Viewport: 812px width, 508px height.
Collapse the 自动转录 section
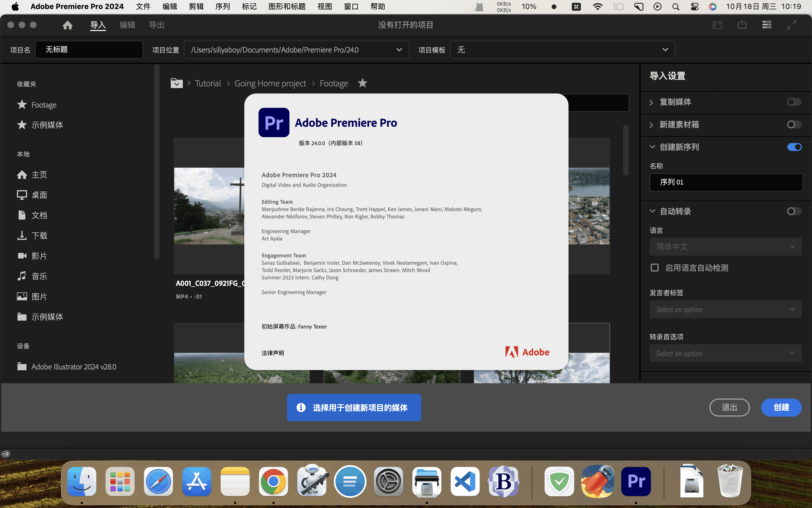point(652,211)
